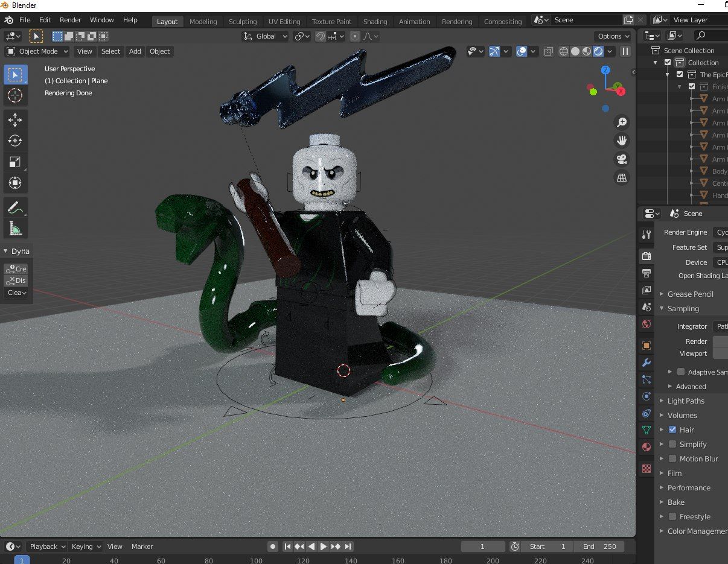
Task: Toggle camera view with camera icon
Action: click(x=621, y=159)
